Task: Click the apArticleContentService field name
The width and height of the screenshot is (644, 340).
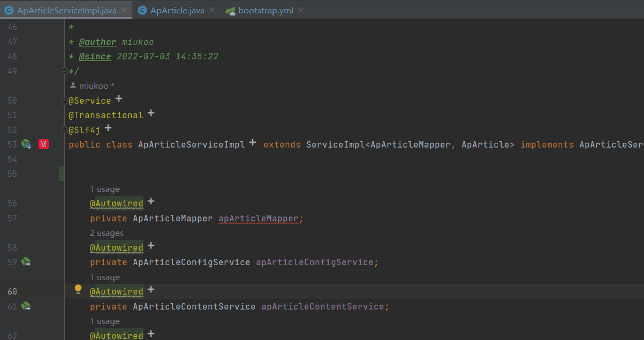Action: pos(322,306)
